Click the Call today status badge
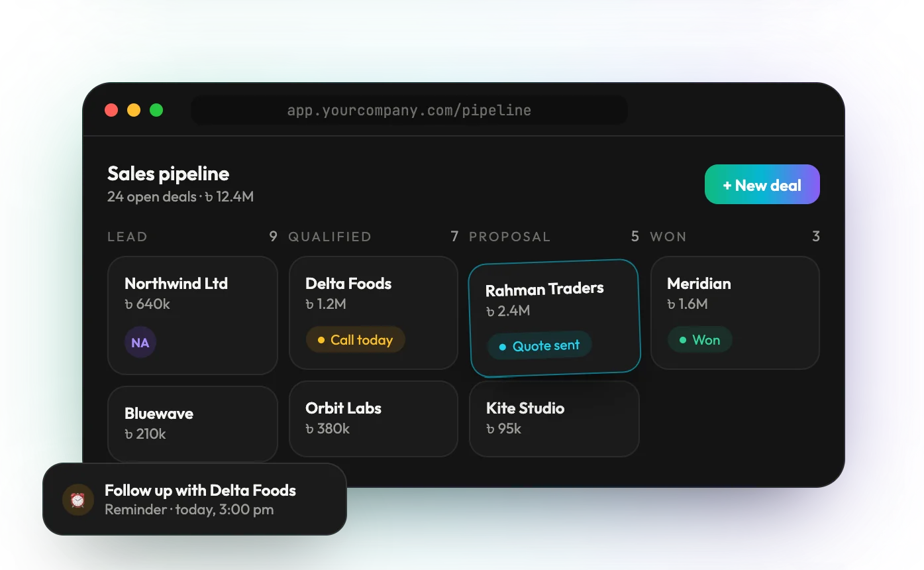The image size is (924, 570). (356, 340)
